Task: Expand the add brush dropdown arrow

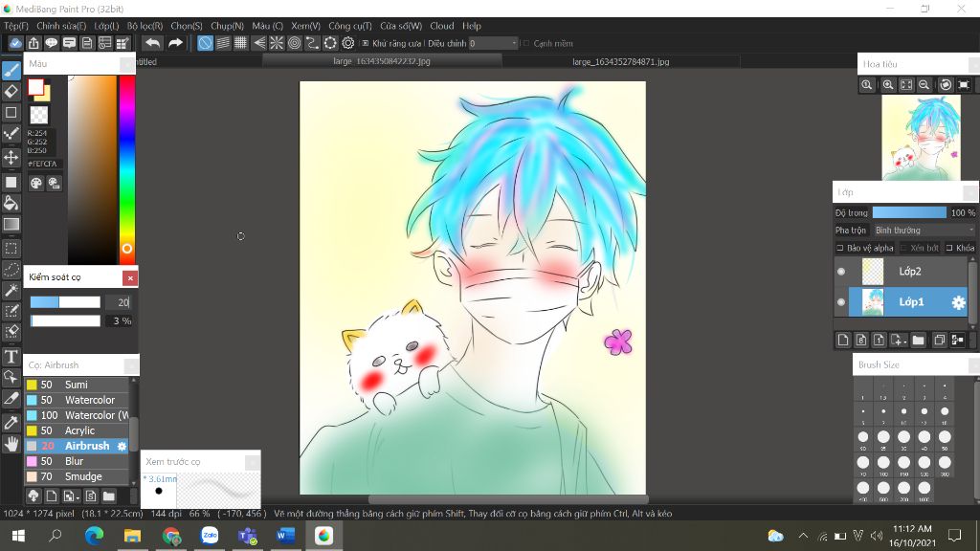Action: pyautogui.click(x=77, y=497)
